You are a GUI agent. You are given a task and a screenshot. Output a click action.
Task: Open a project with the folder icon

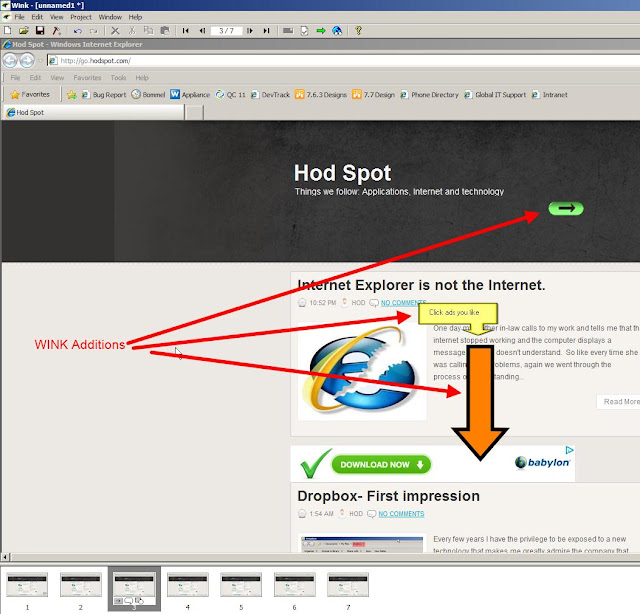(24, 31)
